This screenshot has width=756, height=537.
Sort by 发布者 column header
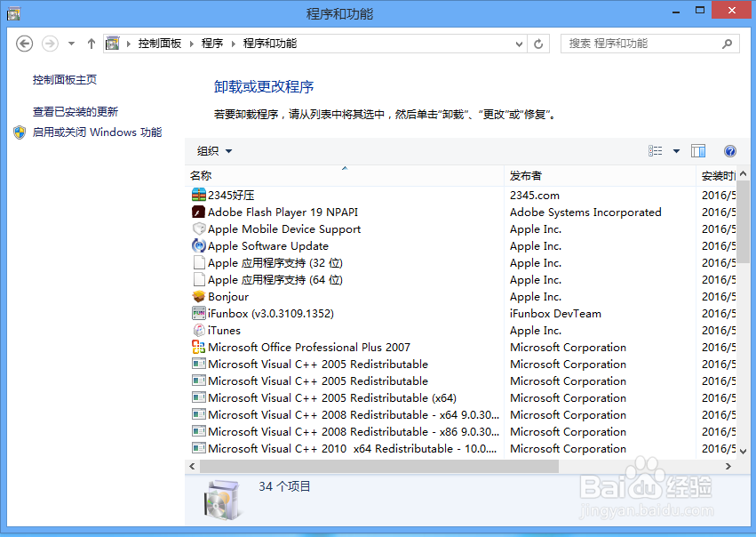601,176
